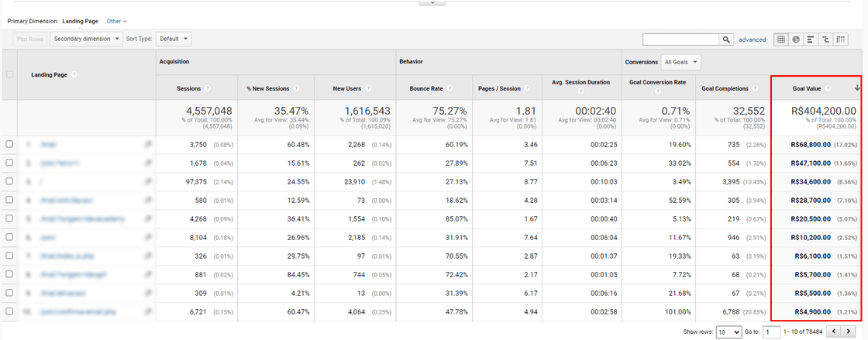Image resolution: width=868 pixels, height=340 pixels.
Task: Expand the All Goals conversions dropdown
Action: pyautogui.click(x=681, y=61)
